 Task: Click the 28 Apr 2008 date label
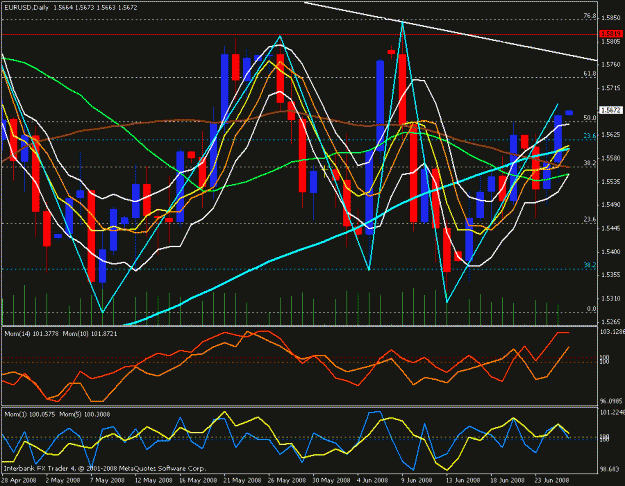(x=19, y=480)
